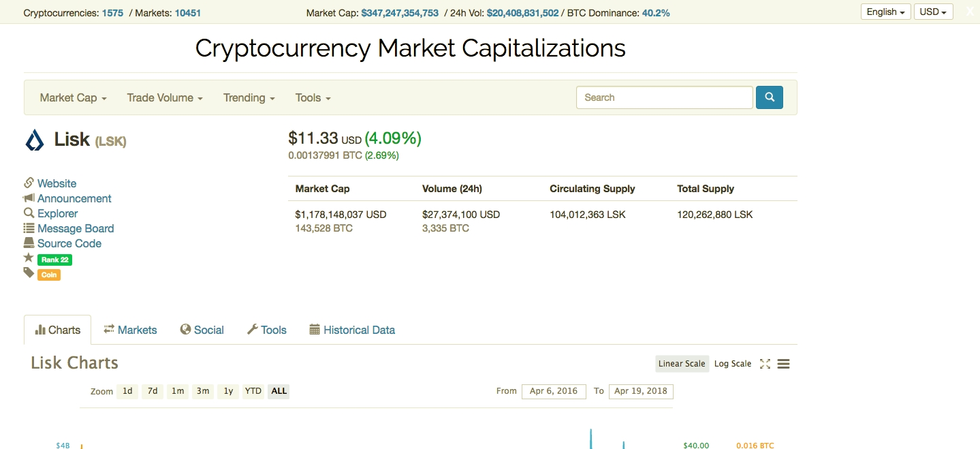
Task: Open the Social tab
Action: point(202,330)
